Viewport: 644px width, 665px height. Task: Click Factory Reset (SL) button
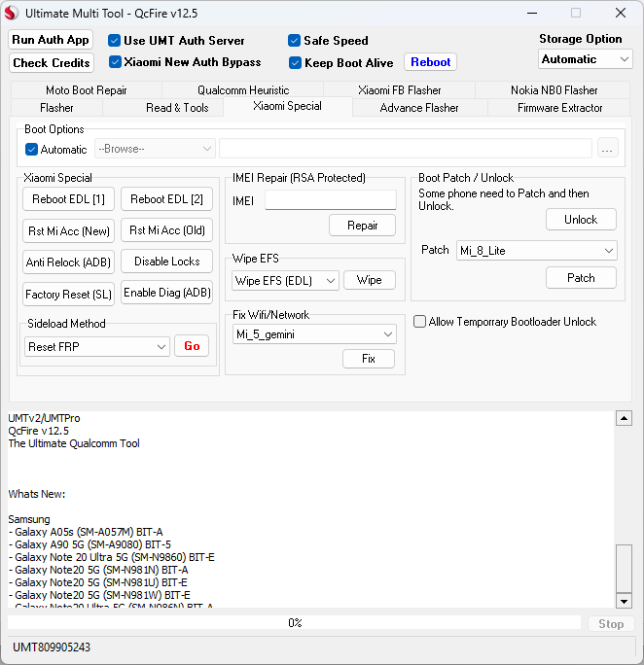pos(68,294)
